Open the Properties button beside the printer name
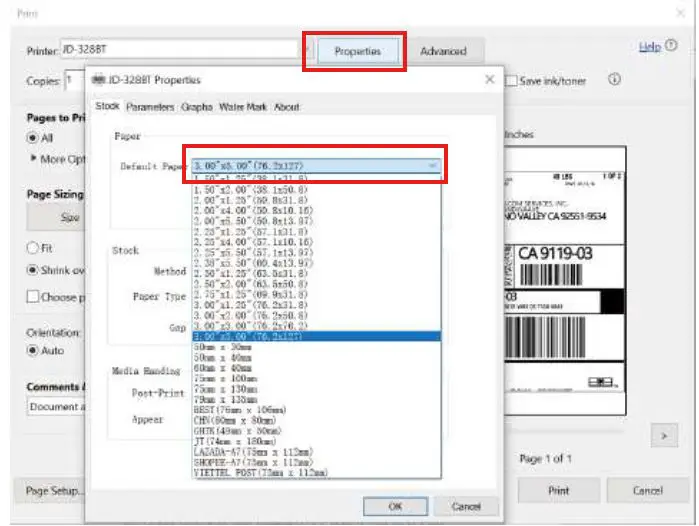 click(358, 51)
